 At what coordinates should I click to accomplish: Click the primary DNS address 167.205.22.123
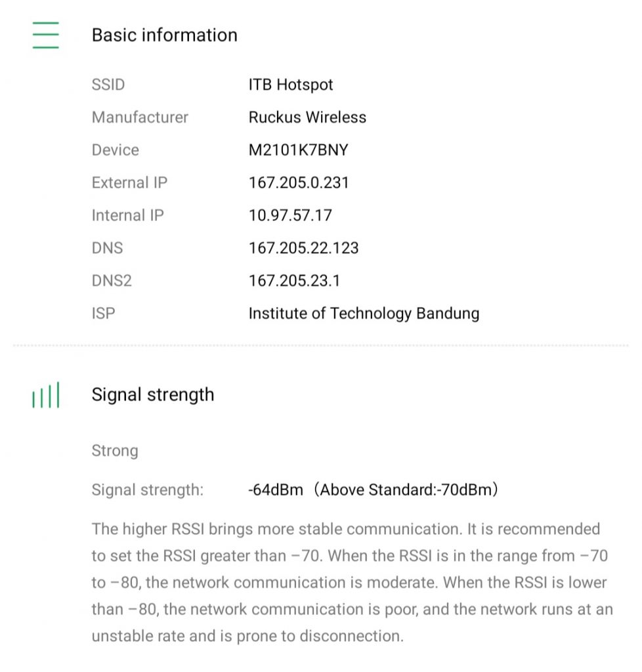tap(303, 248)
